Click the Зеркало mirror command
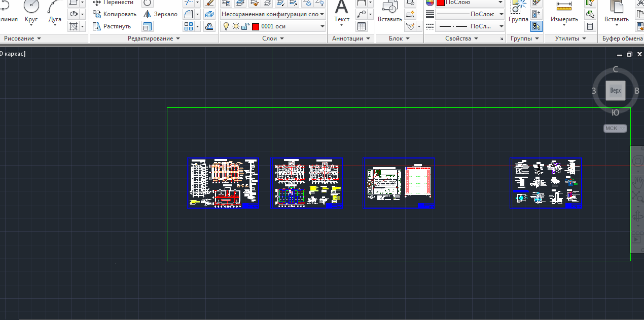This screenshot has width=644, height=320. [x=161, y=14]
